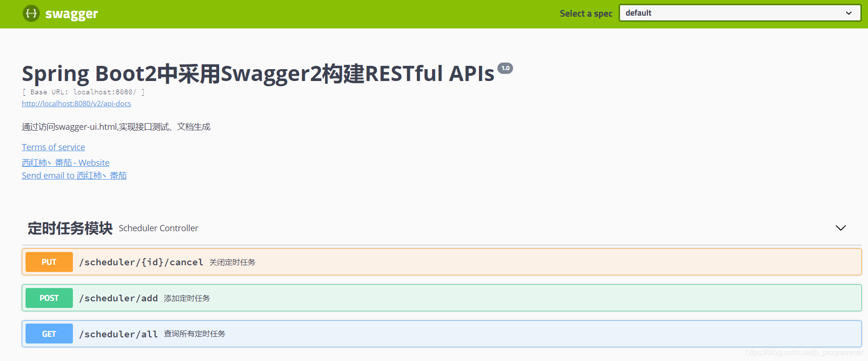
Task: Click the 关闭定时任务 summary text
Action: [x=232, y=262]
